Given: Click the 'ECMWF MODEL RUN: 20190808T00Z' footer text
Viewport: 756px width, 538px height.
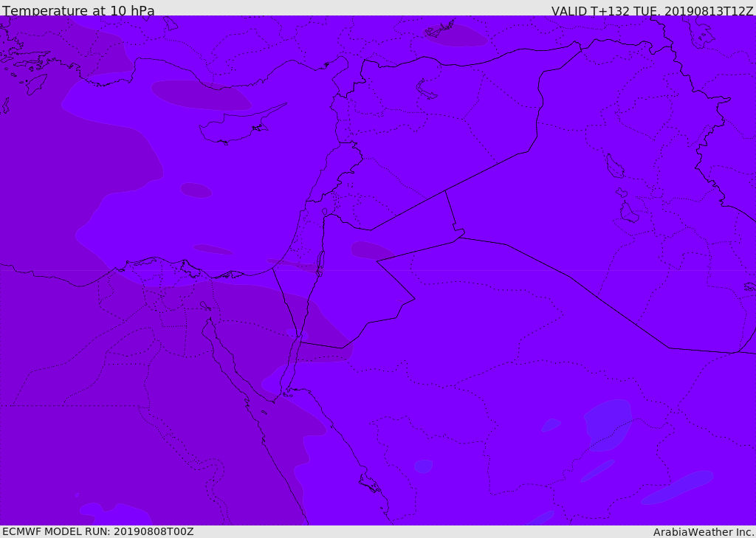Looking at the screenshot, I should point(98,531).
